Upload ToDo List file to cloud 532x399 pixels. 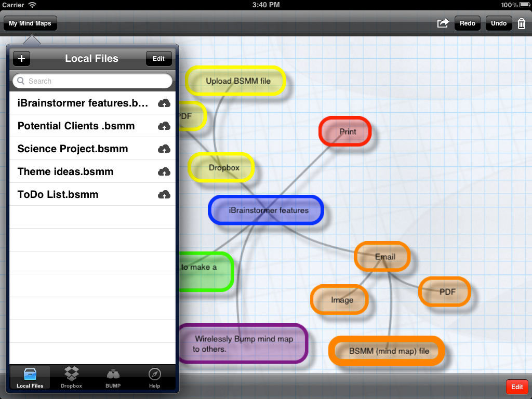tap(164, 194)
